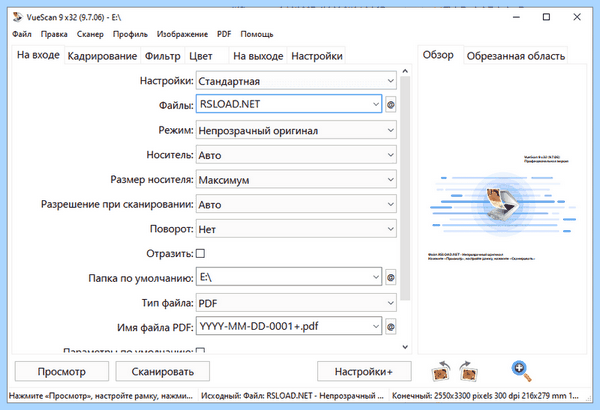
Task: Open the Настройки dropdown showing Стандартная
Action: coord(296,81)
